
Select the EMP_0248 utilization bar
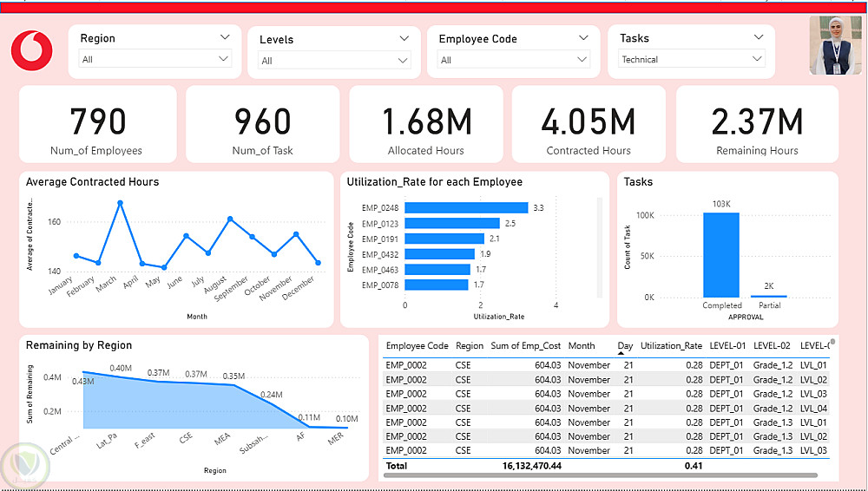coord(466,207)
